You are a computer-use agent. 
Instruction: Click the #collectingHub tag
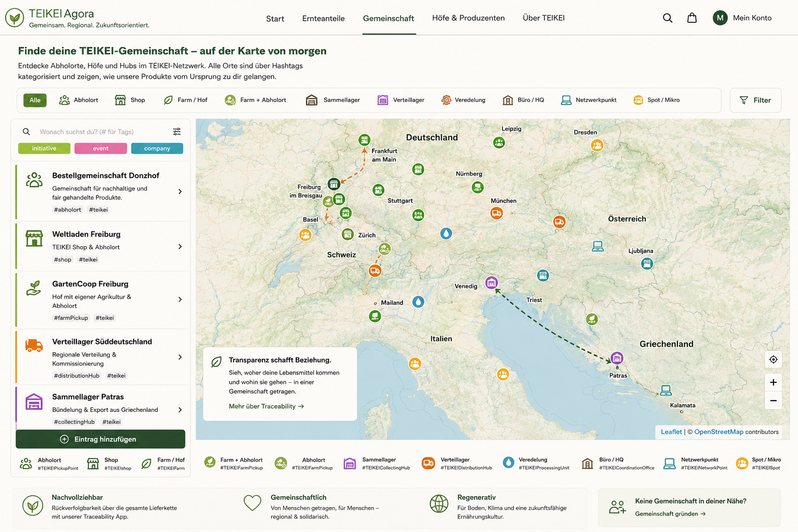coord(74,422)
